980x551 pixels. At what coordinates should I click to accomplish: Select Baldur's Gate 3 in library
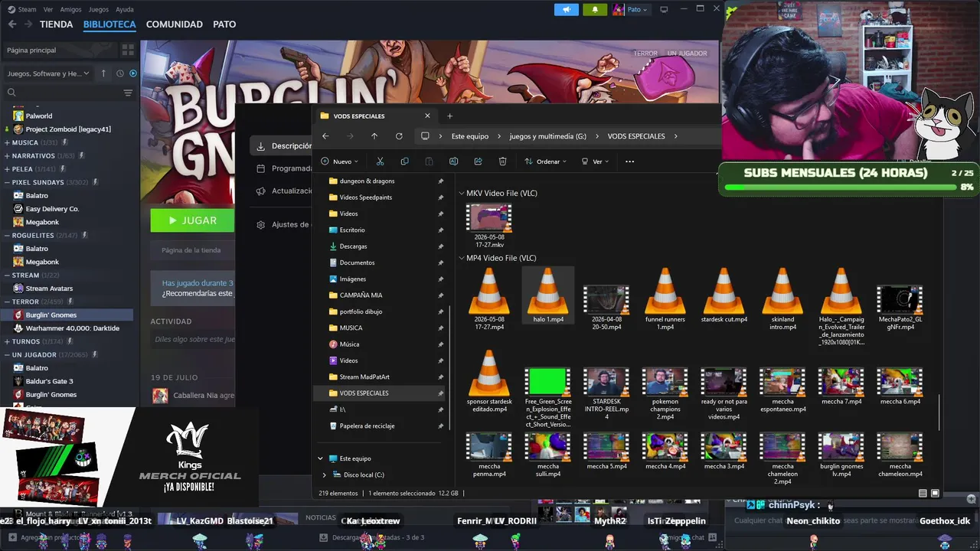49,381
